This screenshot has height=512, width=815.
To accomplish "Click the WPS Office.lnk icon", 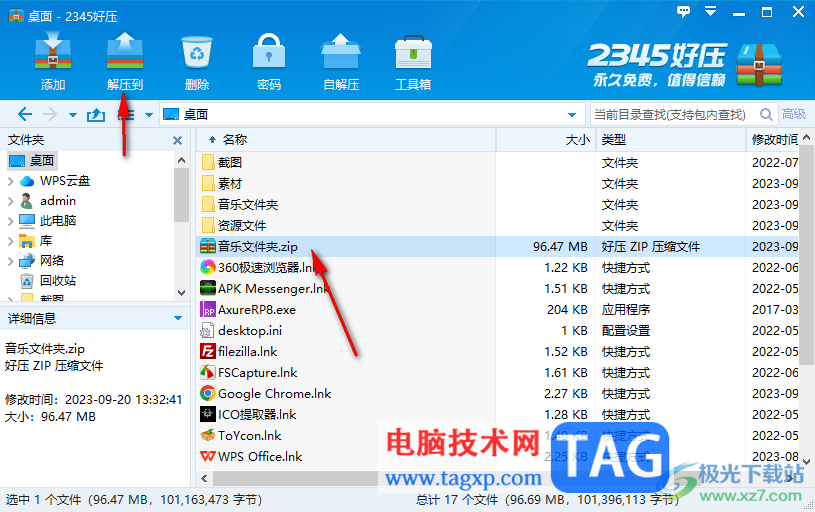I will click(208, 456).
